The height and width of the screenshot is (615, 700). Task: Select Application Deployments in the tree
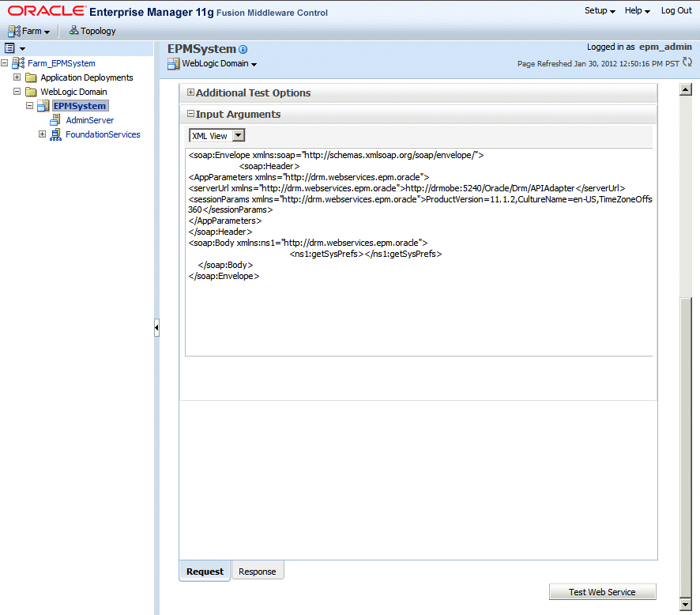pos(87,77)
